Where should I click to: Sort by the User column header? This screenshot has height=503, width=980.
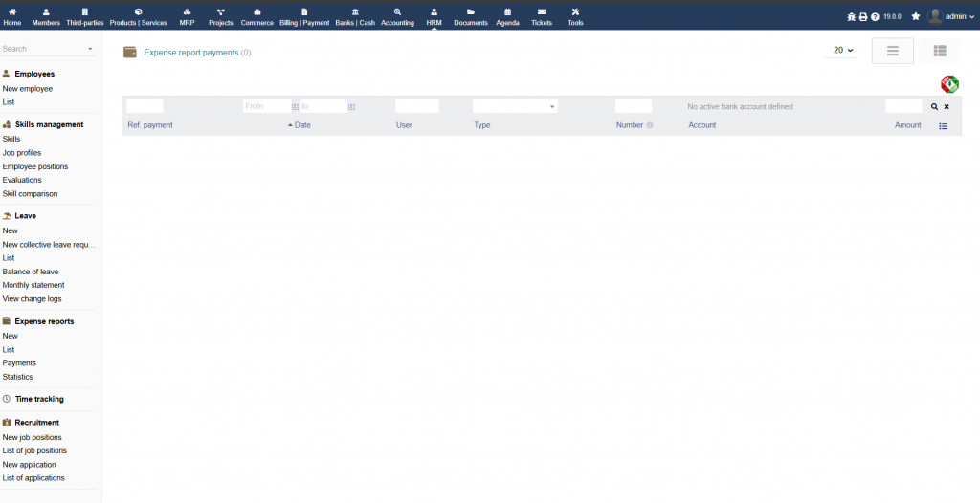pos(405,125)
